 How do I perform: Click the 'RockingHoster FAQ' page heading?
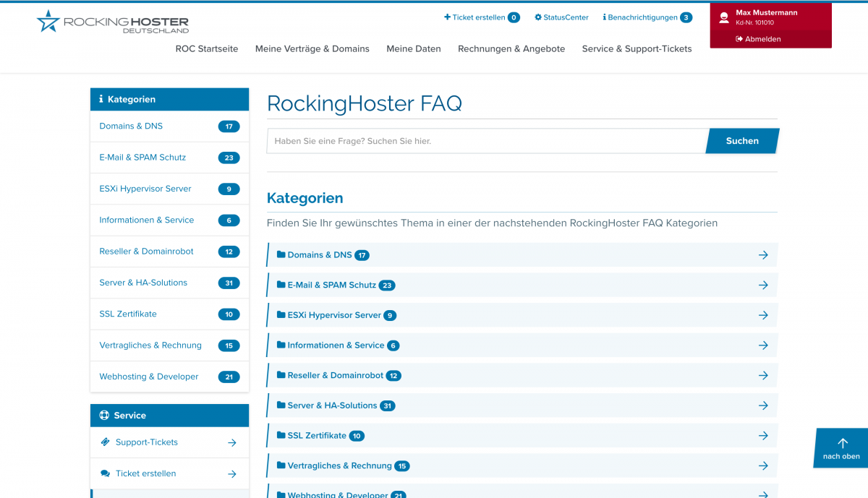(364, 103)
